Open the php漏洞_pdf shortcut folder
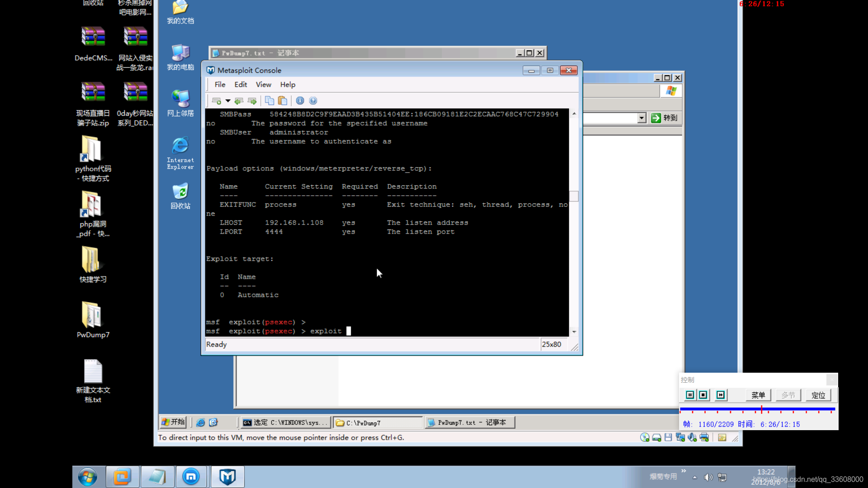 [93, 214]
